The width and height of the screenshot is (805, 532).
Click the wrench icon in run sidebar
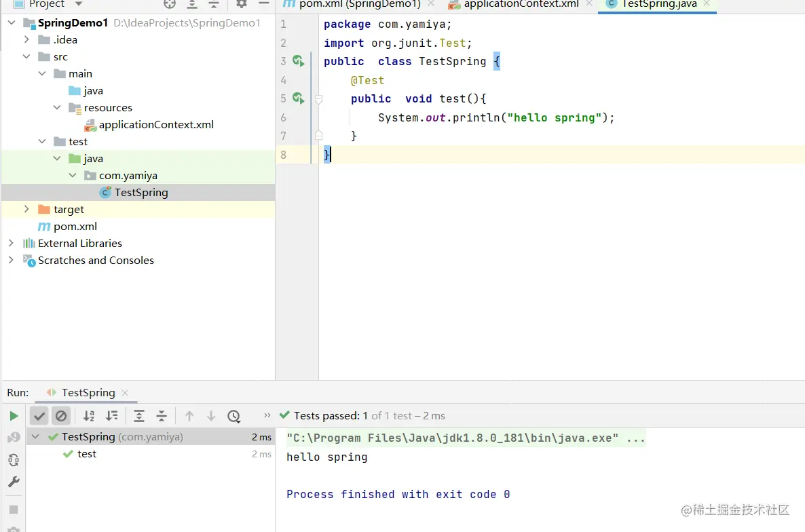[14, 482]
